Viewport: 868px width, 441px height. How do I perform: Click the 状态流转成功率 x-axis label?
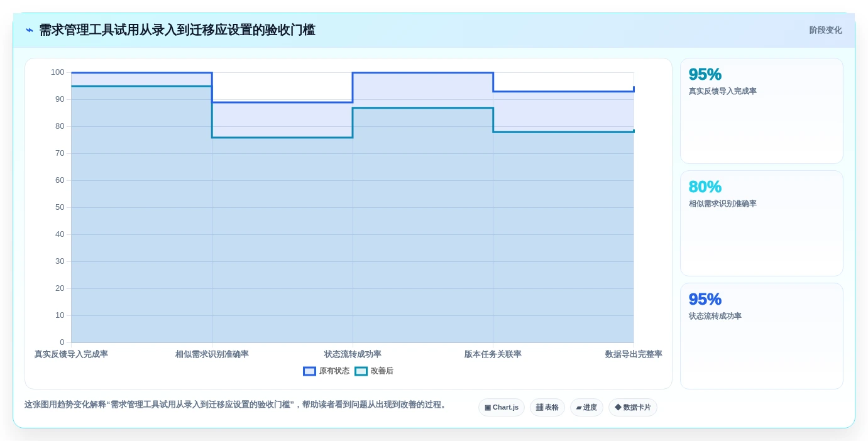[353, 354]
